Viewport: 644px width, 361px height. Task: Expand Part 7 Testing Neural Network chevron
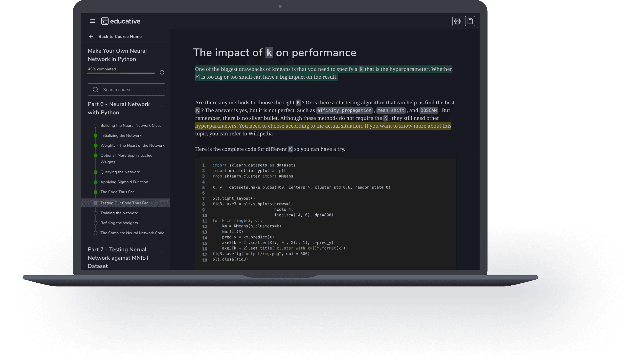[162, 251]
